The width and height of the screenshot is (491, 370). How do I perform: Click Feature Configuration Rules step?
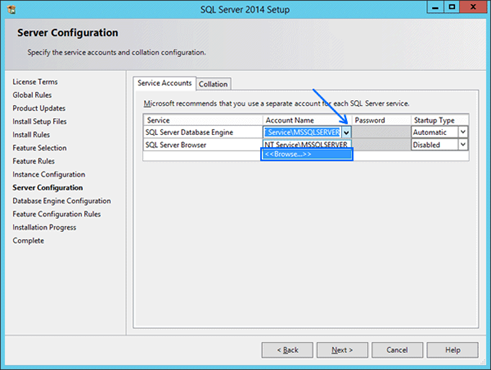click(57, 214)
